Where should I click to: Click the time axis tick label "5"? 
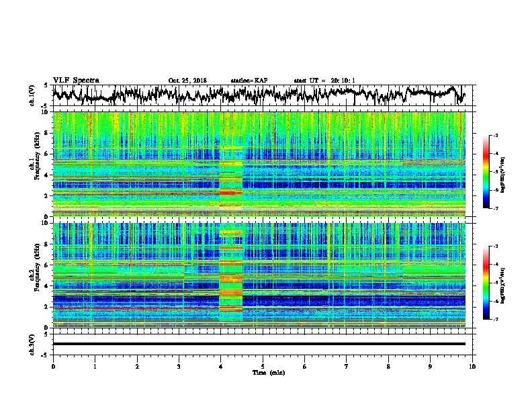[x=263, y=367]
